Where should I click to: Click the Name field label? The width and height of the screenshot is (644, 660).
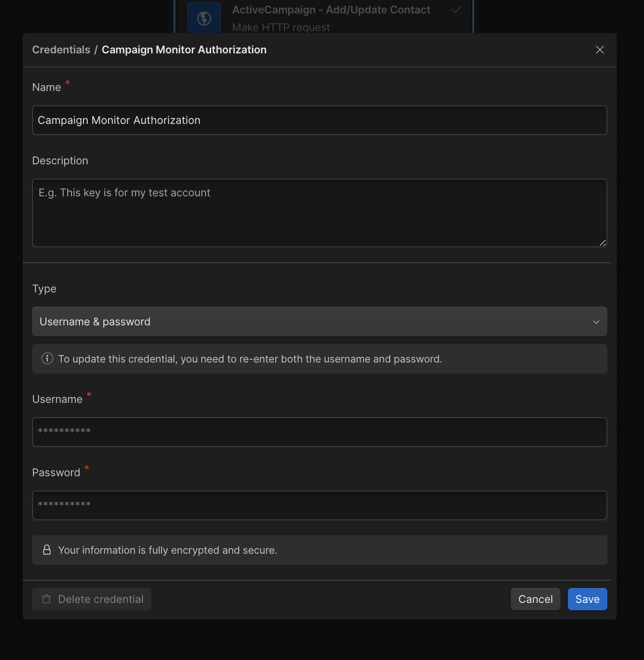click(x=46, y=87)
